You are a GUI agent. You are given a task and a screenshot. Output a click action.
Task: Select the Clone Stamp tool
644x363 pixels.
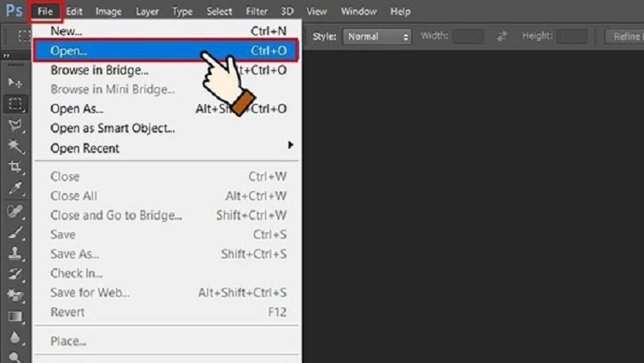15,253
